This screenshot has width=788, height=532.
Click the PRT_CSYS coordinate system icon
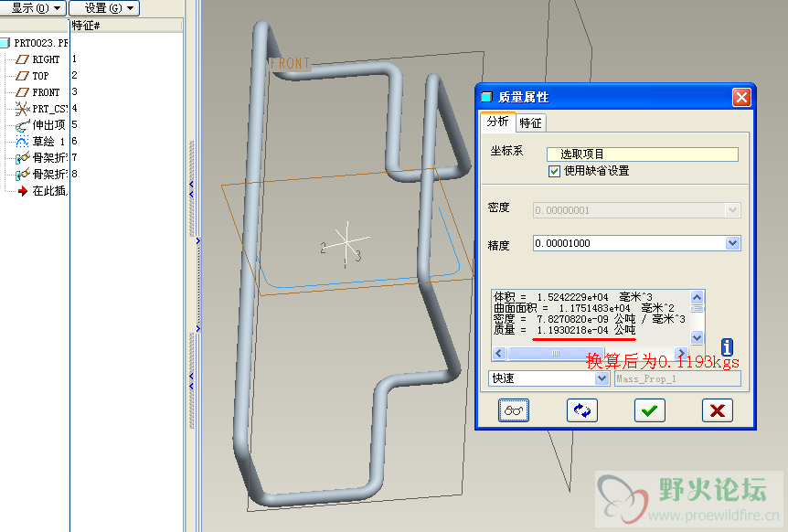click(22, 109)
